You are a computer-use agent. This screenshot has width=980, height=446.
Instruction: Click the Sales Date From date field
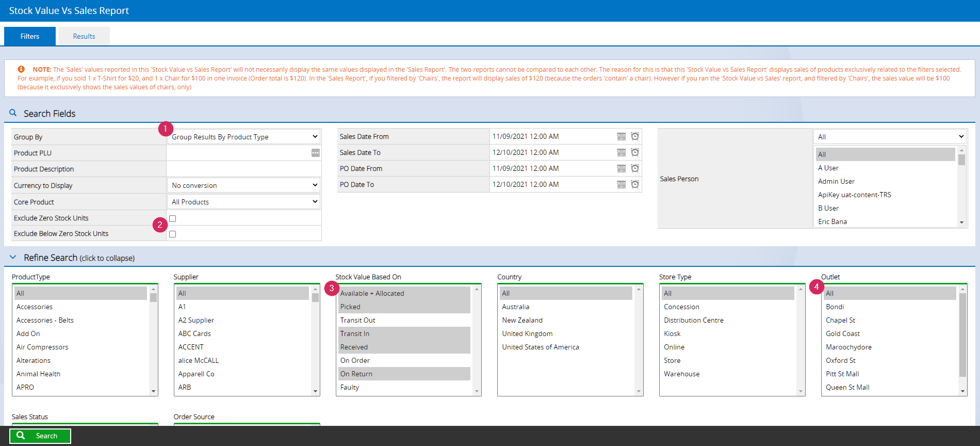click(552, 136)
